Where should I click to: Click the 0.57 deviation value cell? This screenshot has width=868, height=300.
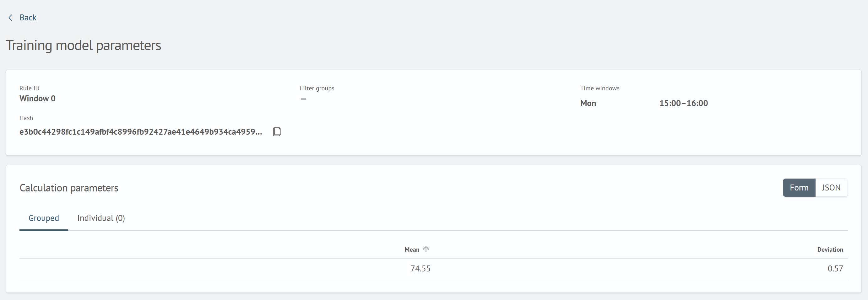pos(835,268)
